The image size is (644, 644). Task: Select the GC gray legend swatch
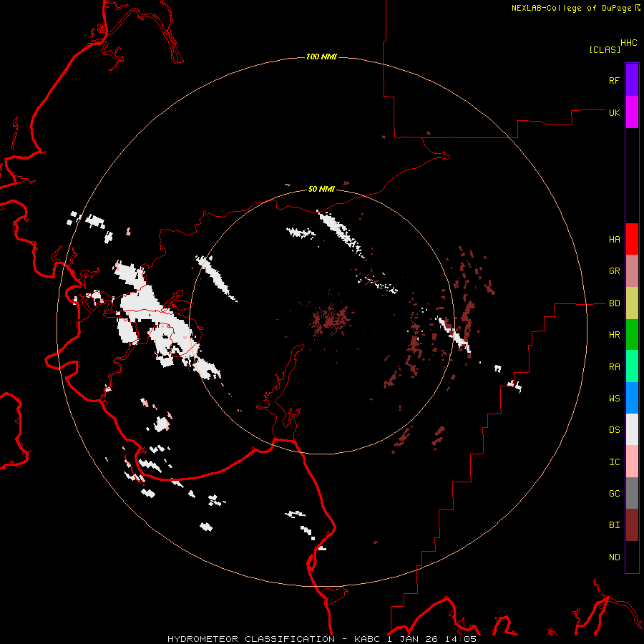(632, 493)
